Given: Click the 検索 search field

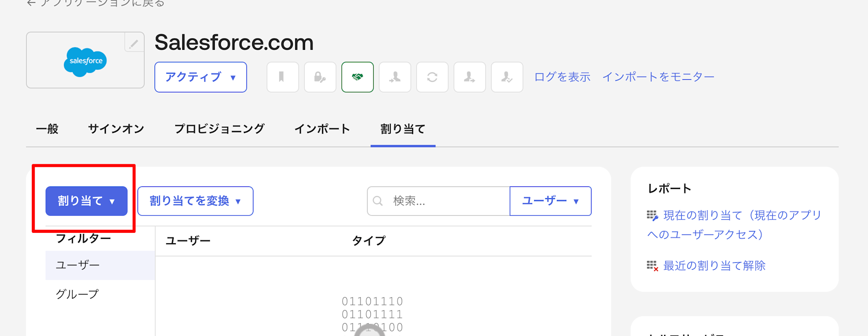Looking at the screenshot, I should tap(438, 201).
